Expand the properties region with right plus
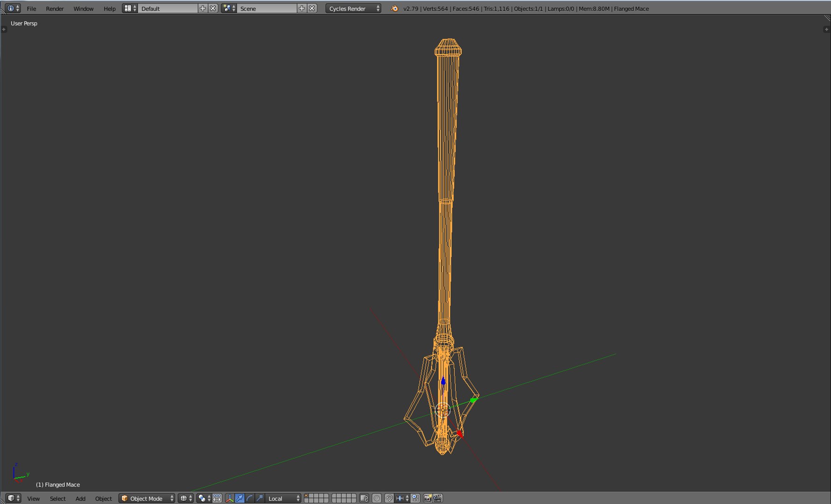831x504 pixels. (x=826, y=29)
